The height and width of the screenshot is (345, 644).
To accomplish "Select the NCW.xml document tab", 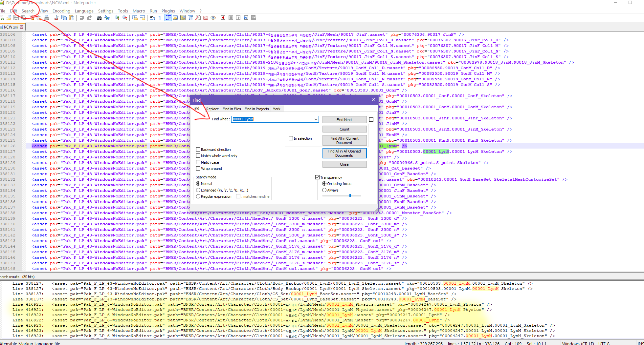I will 11,27.
